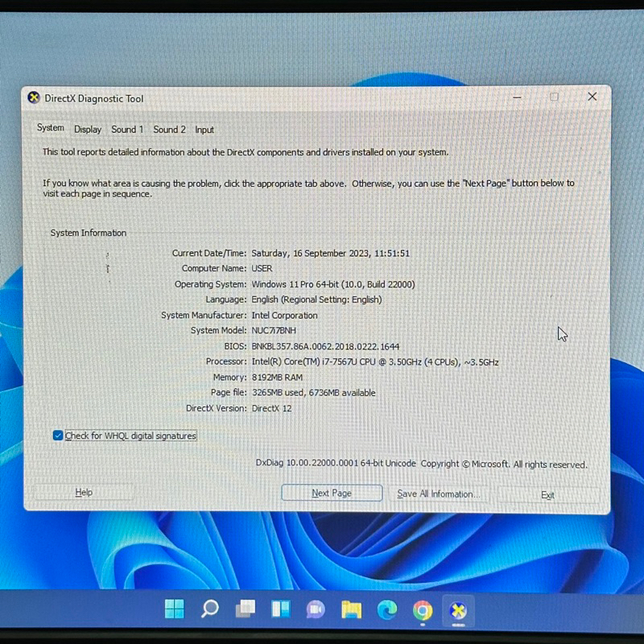644x644 pixels.
Task: Open File Explorer from taskbar
Action: coord(352,609)
